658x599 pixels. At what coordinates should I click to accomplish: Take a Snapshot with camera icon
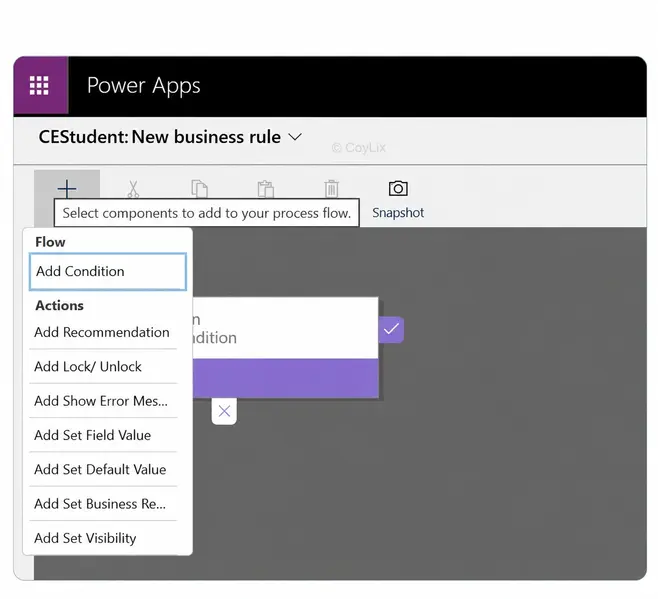pyautogui.click(x=398, y=188)
